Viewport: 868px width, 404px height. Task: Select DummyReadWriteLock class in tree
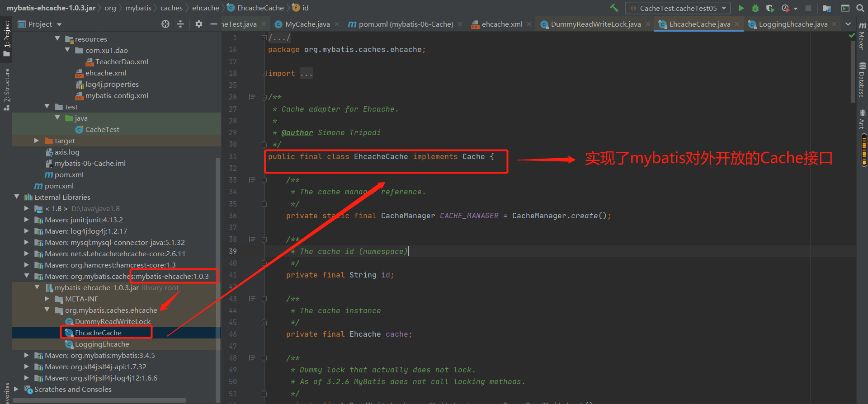coord(108,321)
